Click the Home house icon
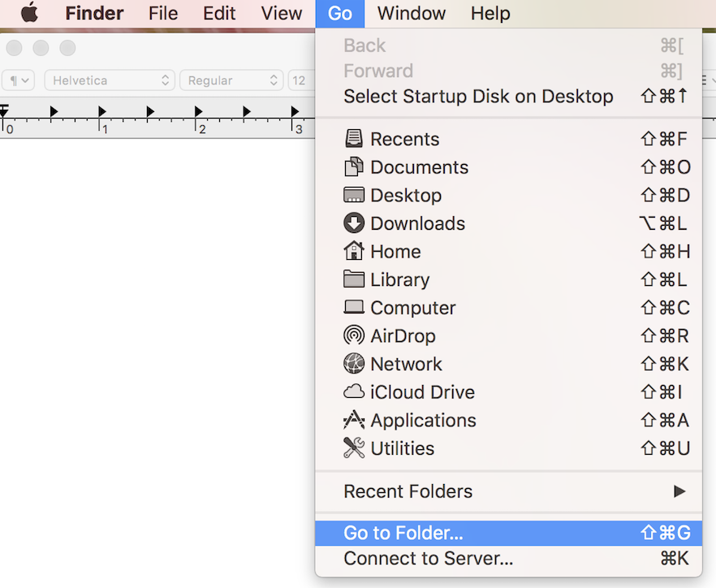Viewport: 716px width, 588px height. click(354, 252)
